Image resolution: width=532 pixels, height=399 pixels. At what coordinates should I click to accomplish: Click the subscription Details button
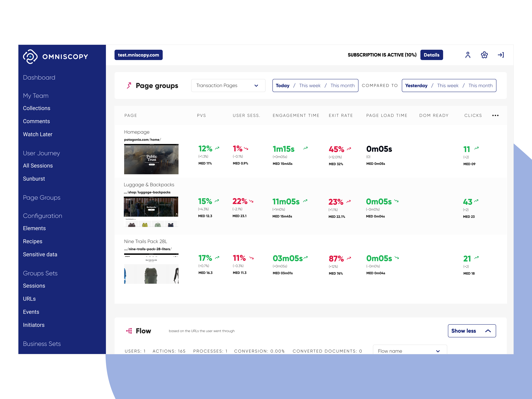pos(431,55)
